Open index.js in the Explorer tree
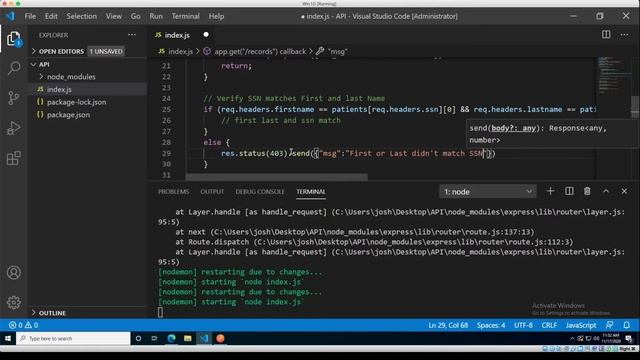Viewport: 640px width, 360px height. coord(59,89)
